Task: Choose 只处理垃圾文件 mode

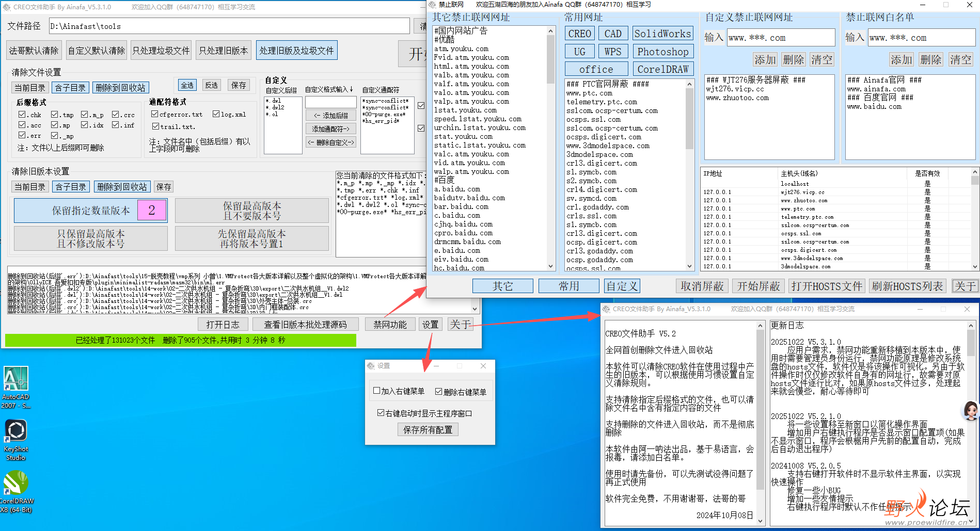Action: (x=161, y=51)
